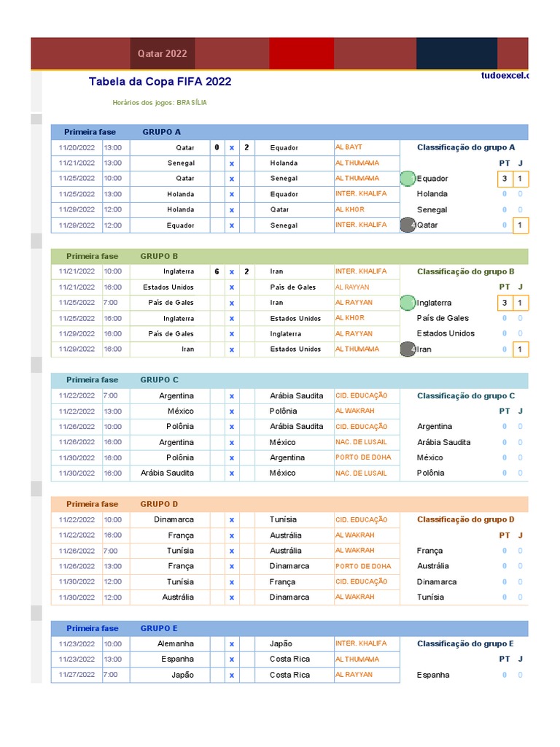Select México in group C standings
This screenshot has width=560, height=747.
[430, 457]
